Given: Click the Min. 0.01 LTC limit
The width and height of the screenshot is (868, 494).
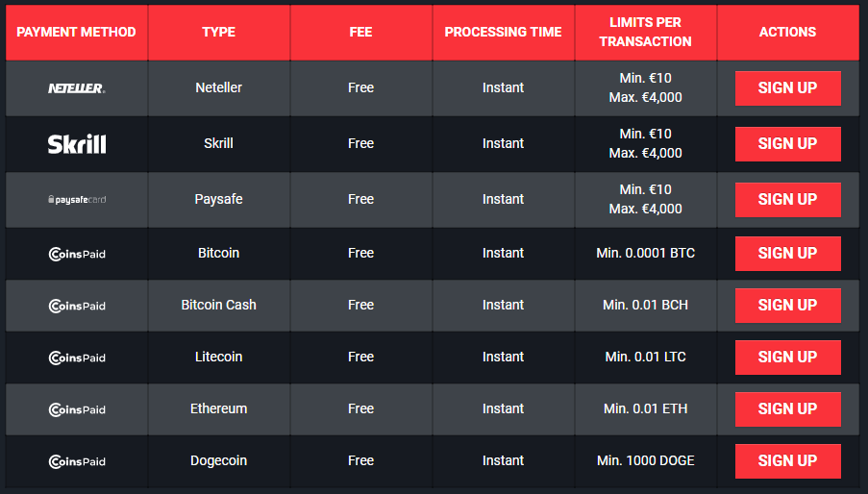Looking at the screenshot, I should 645,358.
